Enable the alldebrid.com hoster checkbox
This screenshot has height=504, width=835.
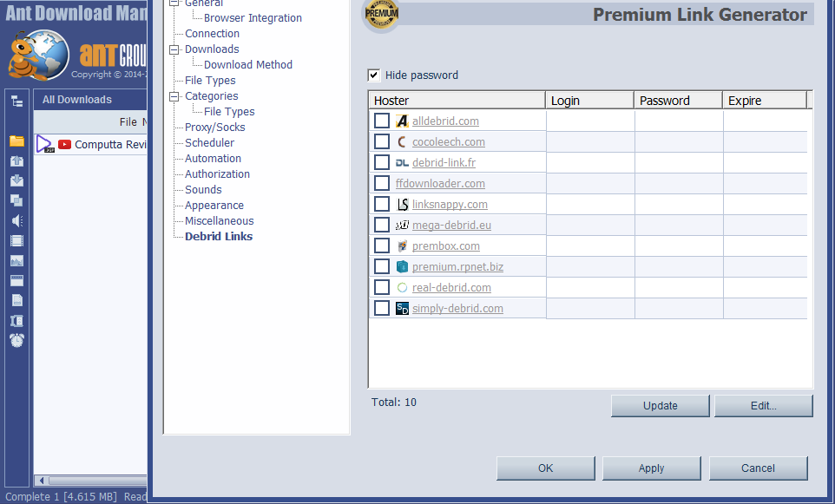click(382, 121)
